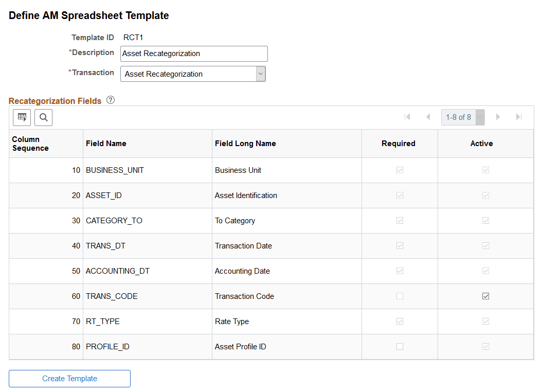
Task: Click the Required column header
Action: tap(399, 143)
